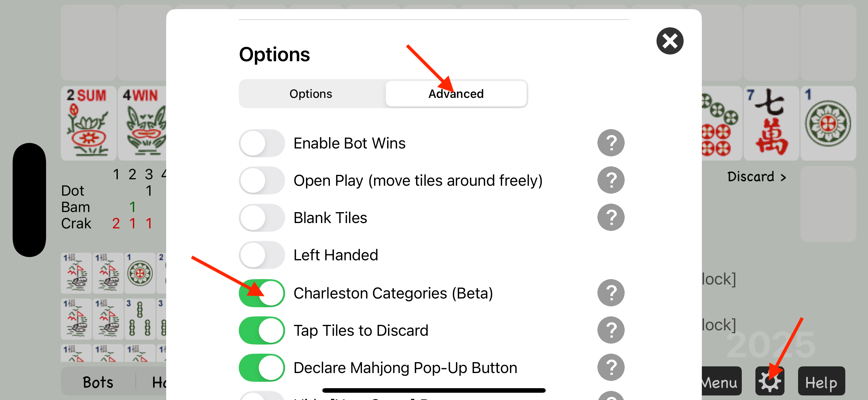This screenshot has width=868, height=400.
Task: Disable Charleston Categories (Beta) switch
Action: point(262,293)
